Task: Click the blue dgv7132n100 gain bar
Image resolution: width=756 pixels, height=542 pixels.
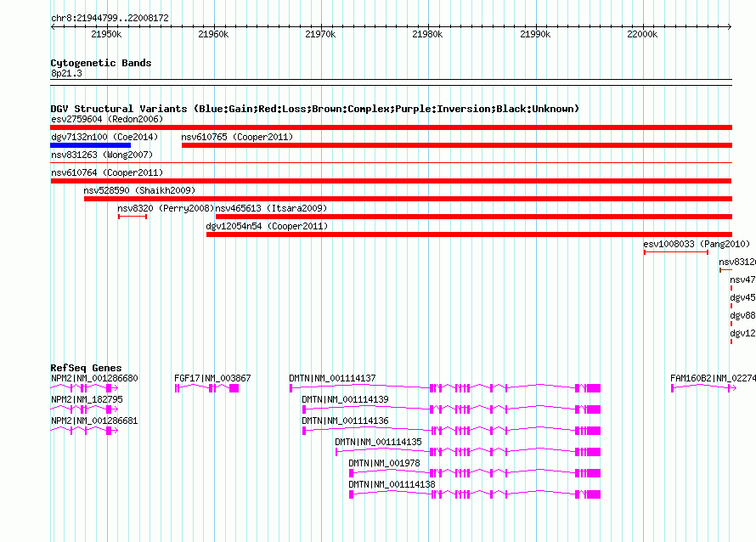Action: pos(91,145)
